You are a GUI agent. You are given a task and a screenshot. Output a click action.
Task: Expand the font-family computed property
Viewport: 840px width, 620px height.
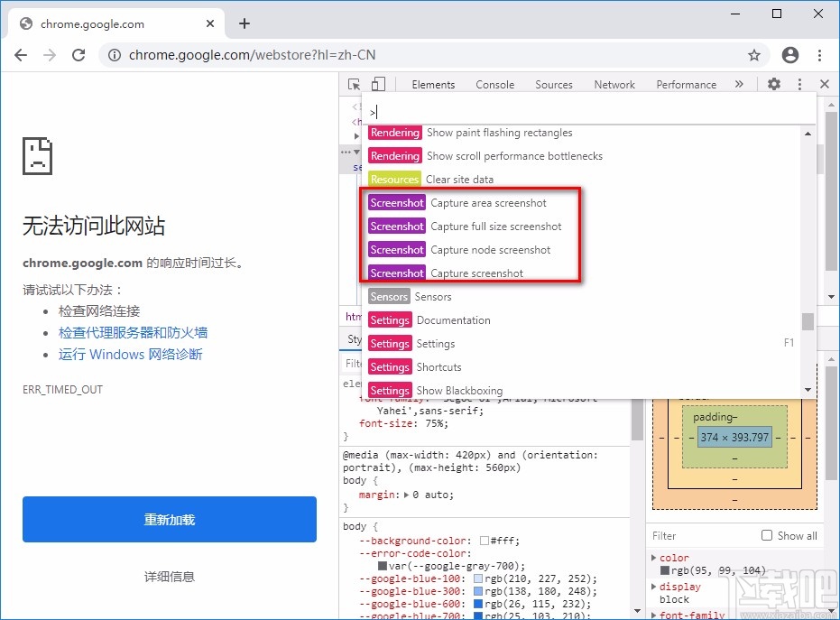pos(653,615)
